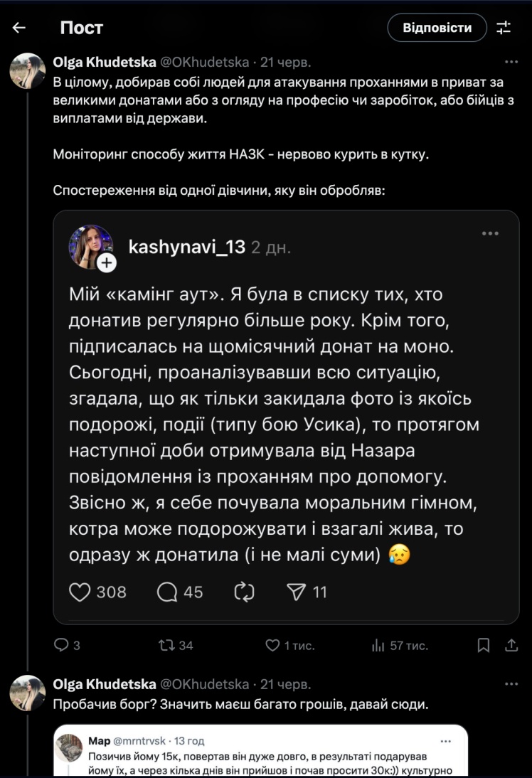Open reply filter settings icon

(x=504, y=28)
